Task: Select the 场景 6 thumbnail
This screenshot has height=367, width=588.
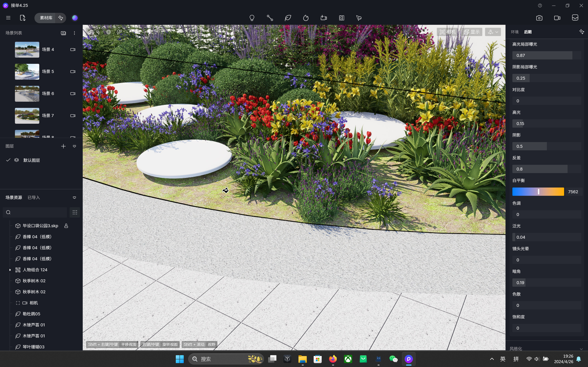Action: point(27,94)
